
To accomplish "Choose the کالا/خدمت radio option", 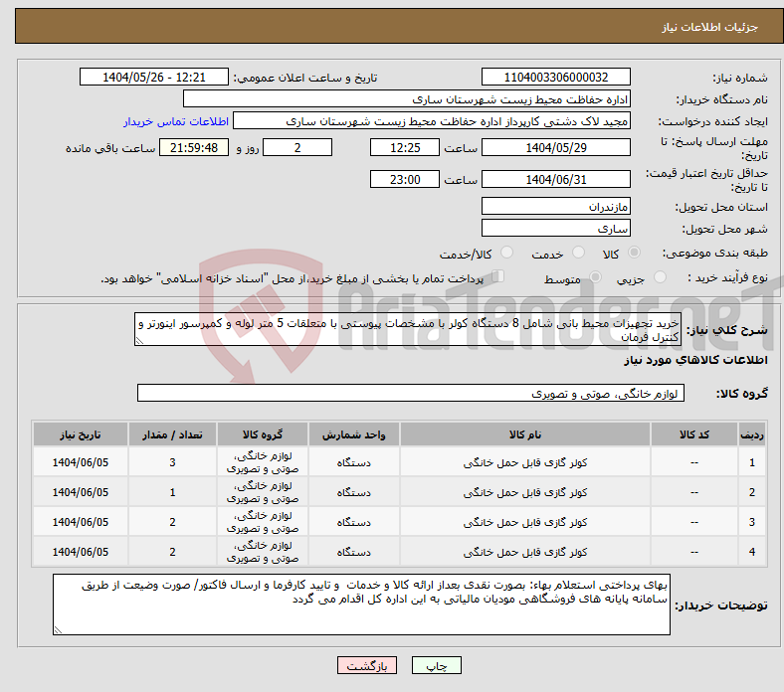I will coord(506,254).
